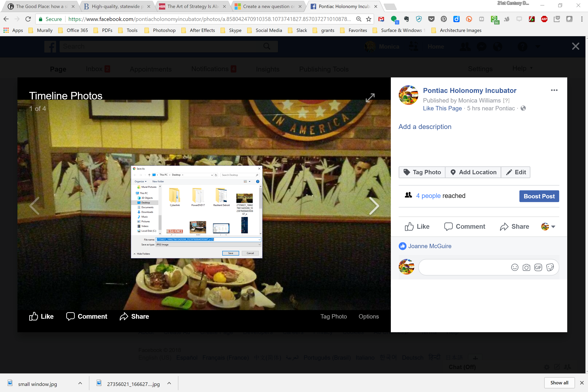Screen dimensions: 588x392
Task: Expand the 27356021_166627 jpg download options
Action: click(x=169, y=383)
